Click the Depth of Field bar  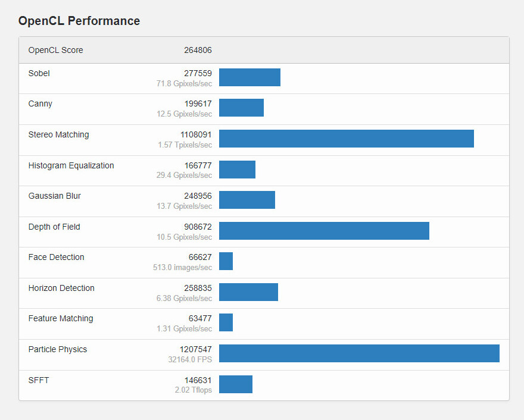[324, 231]
